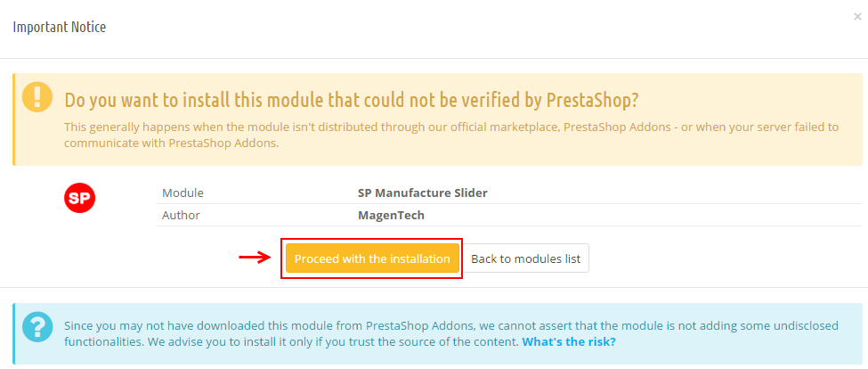Screen dimensions: 868x369
Task: Click the MagenTech author name
Action: (392, 215)
